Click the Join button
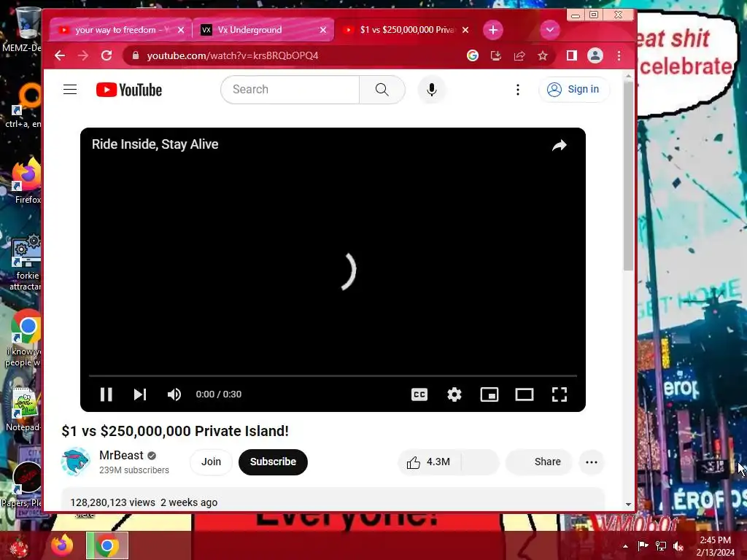The height and width of the screenshot is (560, 747). tap(211, 462)
